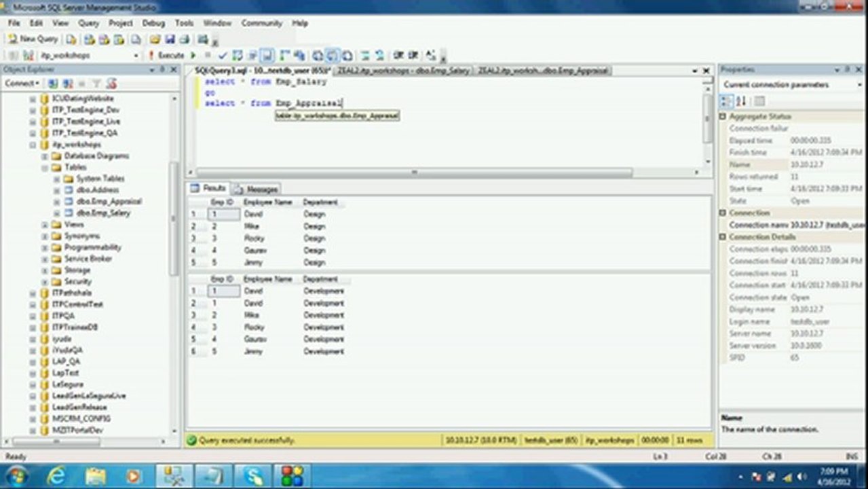Viewport: 868px width, 489px height.
Task: Click the Connect button in Object Explorer
Action: tap(22, 84)
